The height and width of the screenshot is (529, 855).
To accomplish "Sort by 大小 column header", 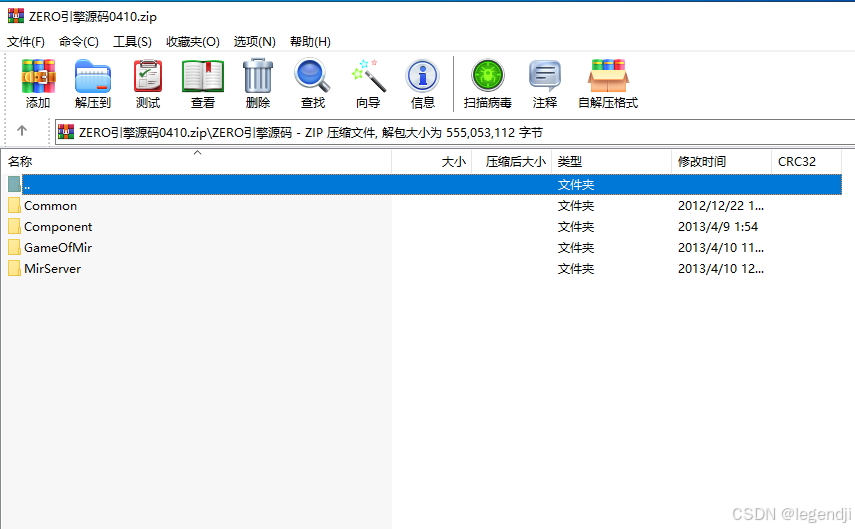I will pyautogui.click(x=431, y=161).
